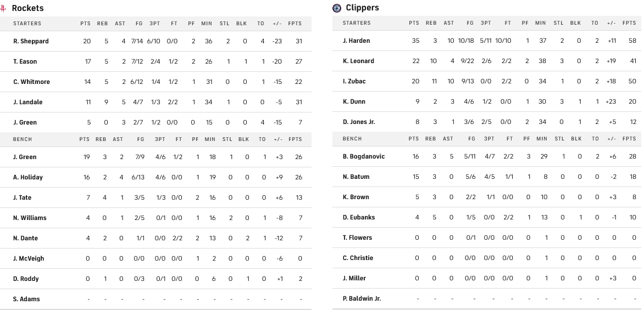Click the Rockets team logo
644x310 pixels.
point(4,8)
